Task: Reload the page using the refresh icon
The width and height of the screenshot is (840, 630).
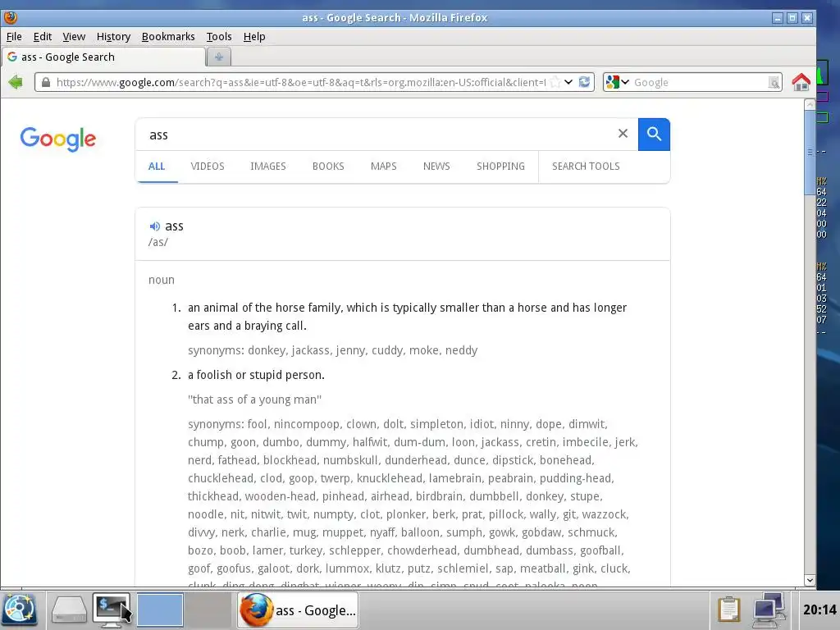Action: 584,82
